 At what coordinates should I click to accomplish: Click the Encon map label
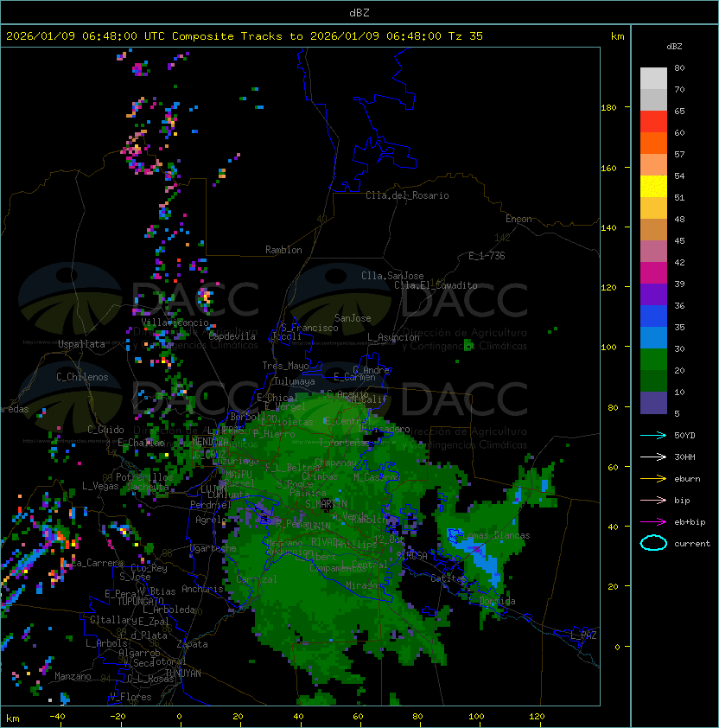tap(519, 219)
